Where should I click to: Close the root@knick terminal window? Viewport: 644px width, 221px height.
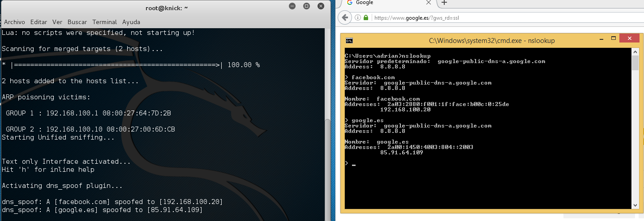pyautogui.click(x=321, y=6)
